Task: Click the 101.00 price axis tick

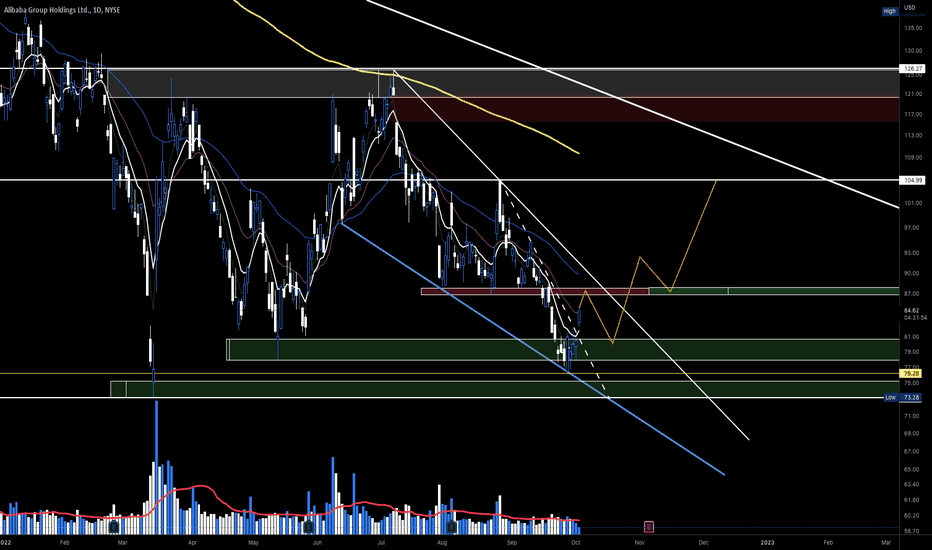Action: click(x=912, y=203)
